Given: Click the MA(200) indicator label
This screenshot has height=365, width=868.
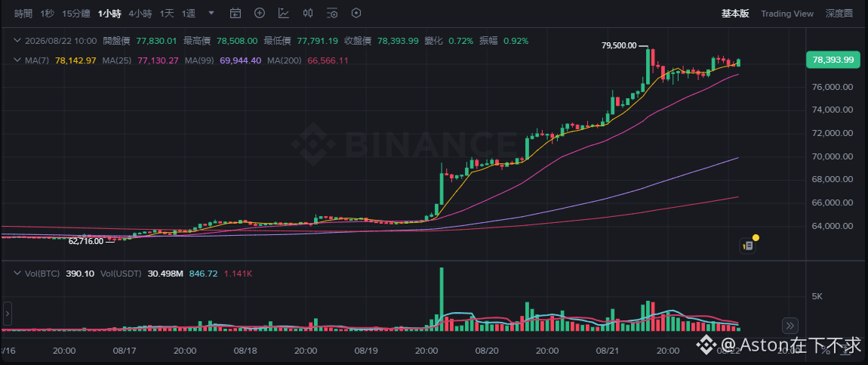Looking at the screenshot, I should [285, 60].
